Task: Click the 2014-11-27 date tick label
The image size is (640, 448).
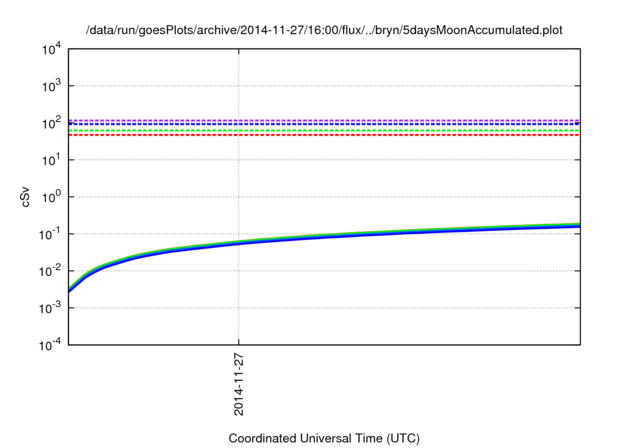Action: [239, 384]
